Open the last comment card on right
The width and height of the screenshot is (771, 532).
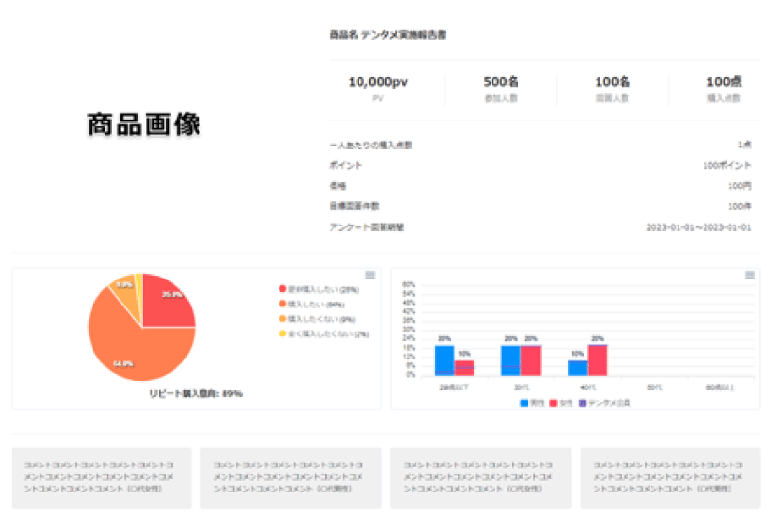click(x=670, y=477)
